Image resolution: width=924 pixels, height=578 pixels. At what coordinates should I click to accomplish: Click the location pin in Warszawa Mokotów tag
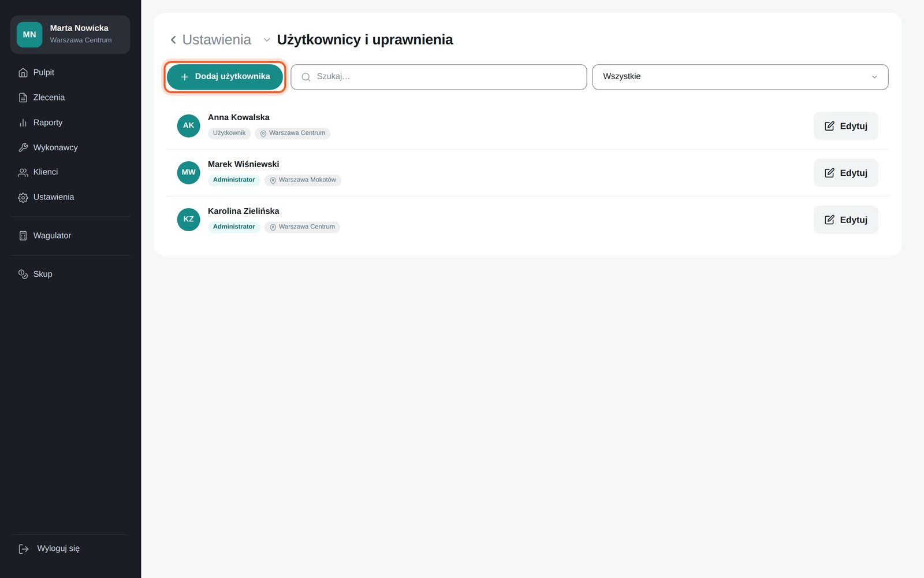point(273,180)
